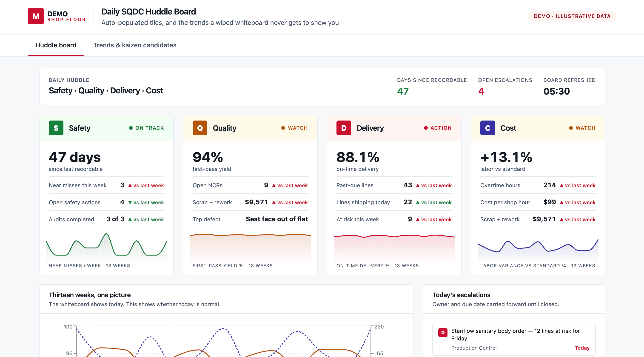Click the up arrow for Past-due lines
The height and width of the screenshot is (357, 644).
pyautogui.click(x=418, y=185)
